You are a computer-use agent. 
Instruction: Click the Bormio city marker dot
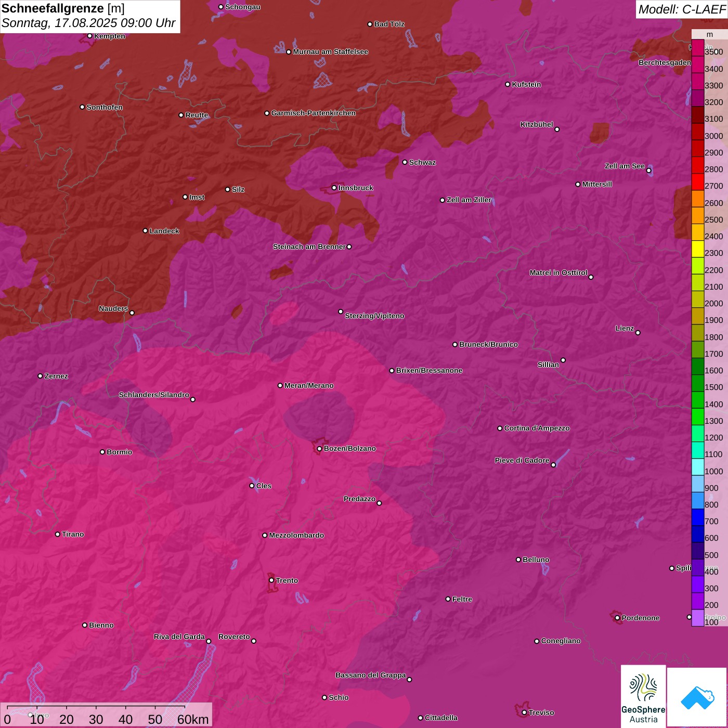coord(102,452)
